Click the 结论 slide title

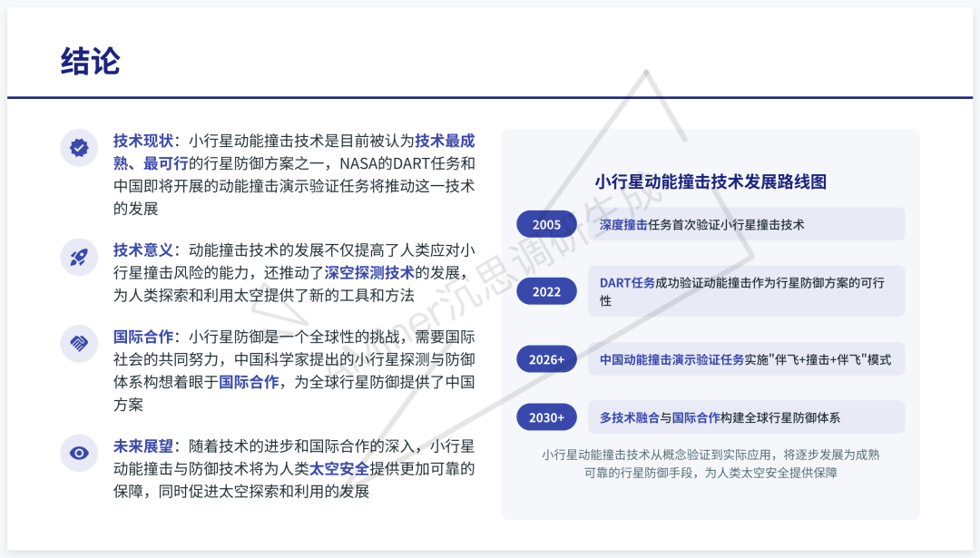tap(91, 61)
